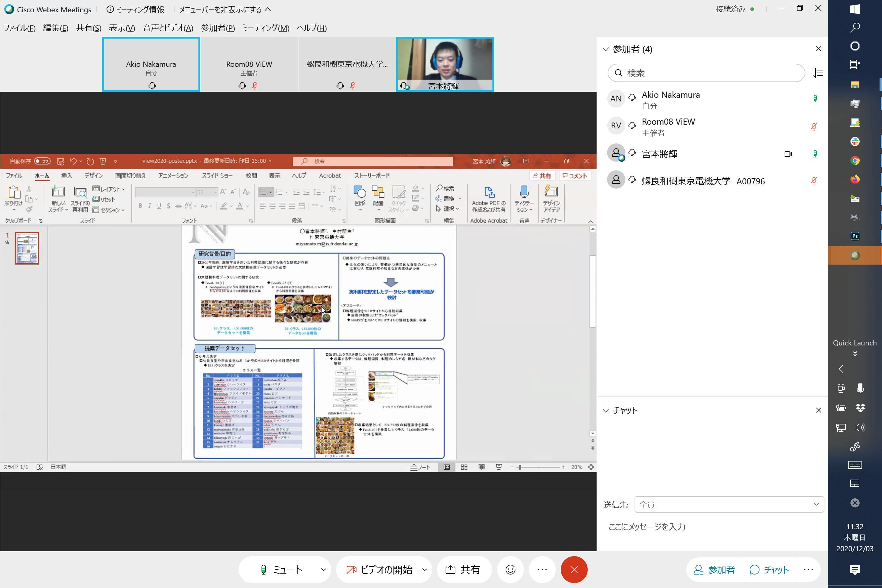Click the Reset (リセット) slide button
882x588 pixels.
pos(104,199)
